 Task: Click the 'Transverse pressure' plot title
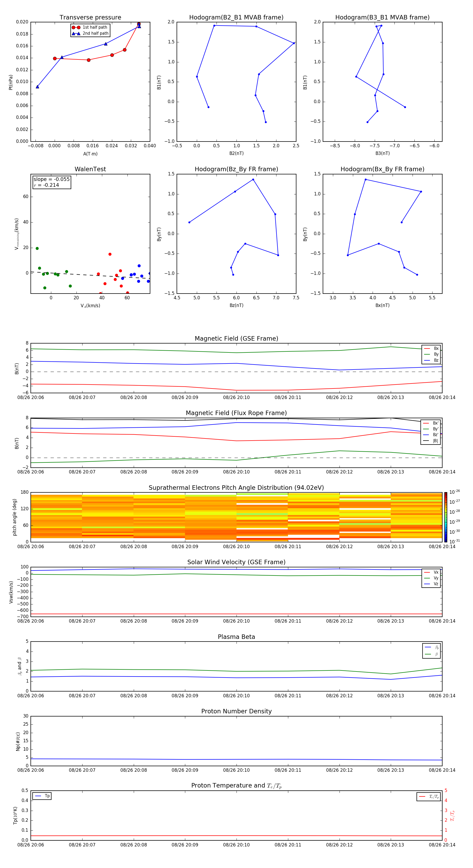90,18
